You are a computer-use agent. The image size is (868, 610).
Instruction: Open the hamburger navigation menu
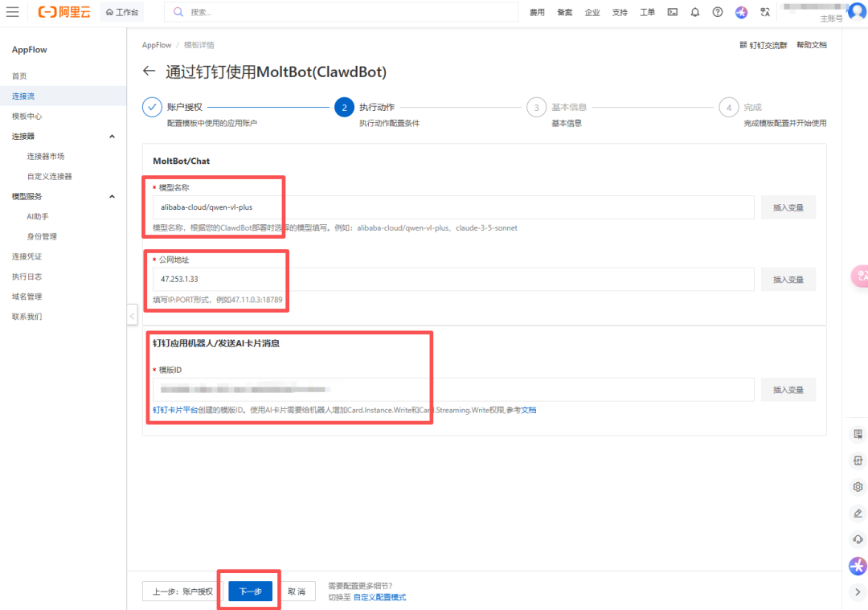[x=12, y=11]
